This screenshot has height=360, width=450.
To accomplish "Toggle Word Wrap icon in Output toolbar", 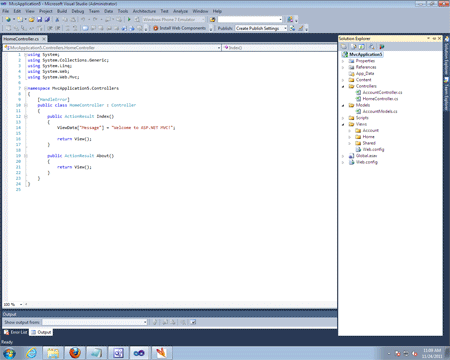I will 193,322.
